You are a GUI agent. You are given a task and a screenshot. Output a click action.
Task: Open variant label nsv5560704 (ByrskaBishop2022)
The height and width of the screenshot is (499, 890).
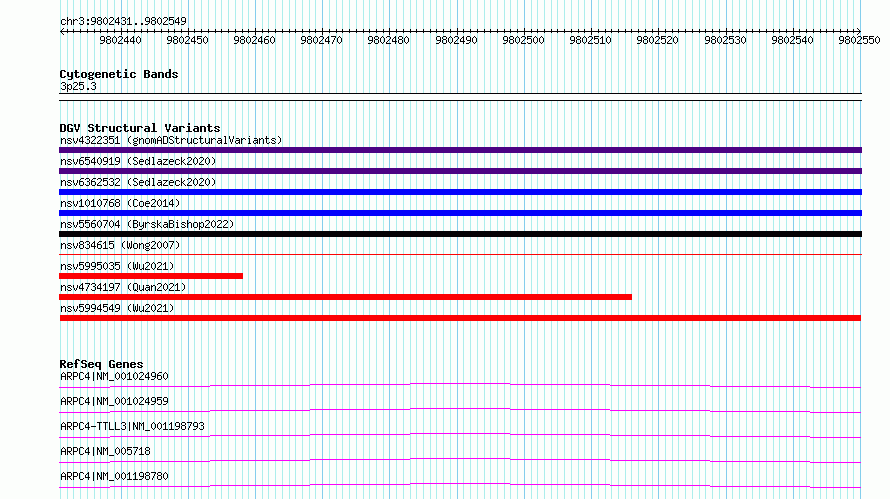tap(147, 224)
